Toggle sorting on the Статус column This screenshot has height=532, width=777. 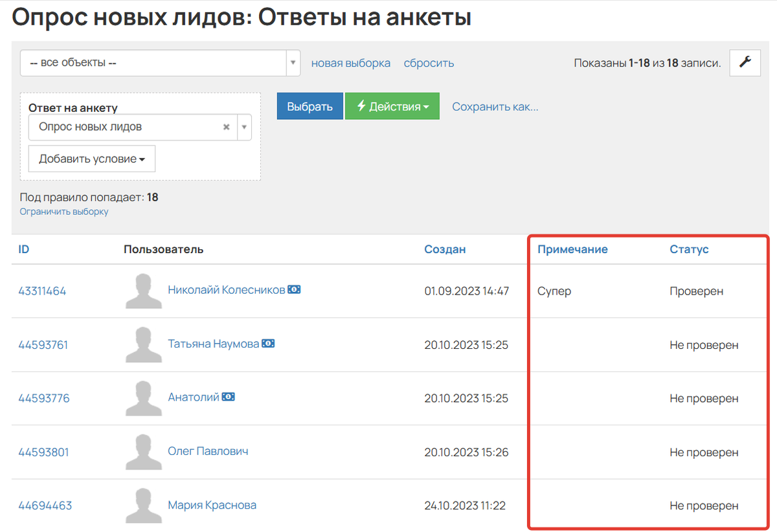(688, 249)
